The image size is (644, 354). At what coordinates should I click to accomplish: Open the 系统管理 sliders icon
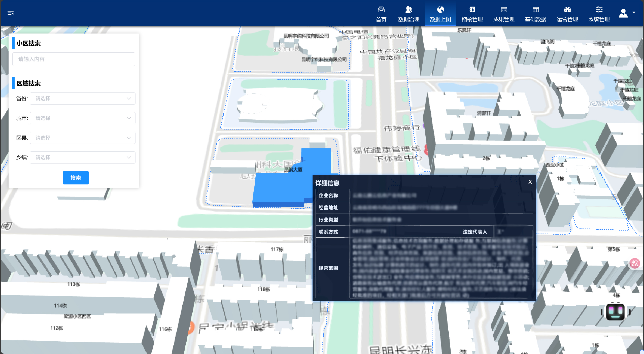click(x=599, y=10)
